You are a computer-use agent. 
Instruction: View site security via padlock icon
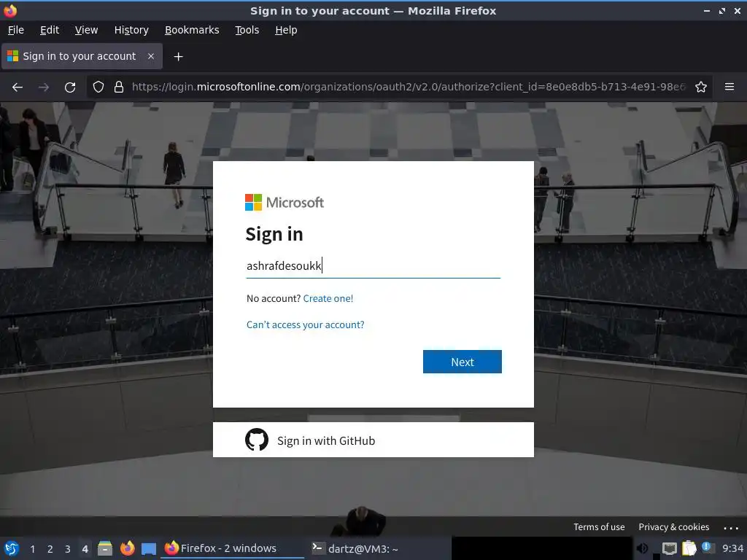[x=119, y=87]
